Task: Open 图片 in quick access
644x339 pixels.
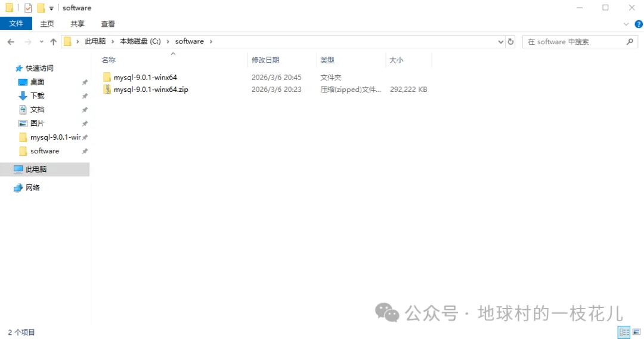Action: [x=38, y=124]
